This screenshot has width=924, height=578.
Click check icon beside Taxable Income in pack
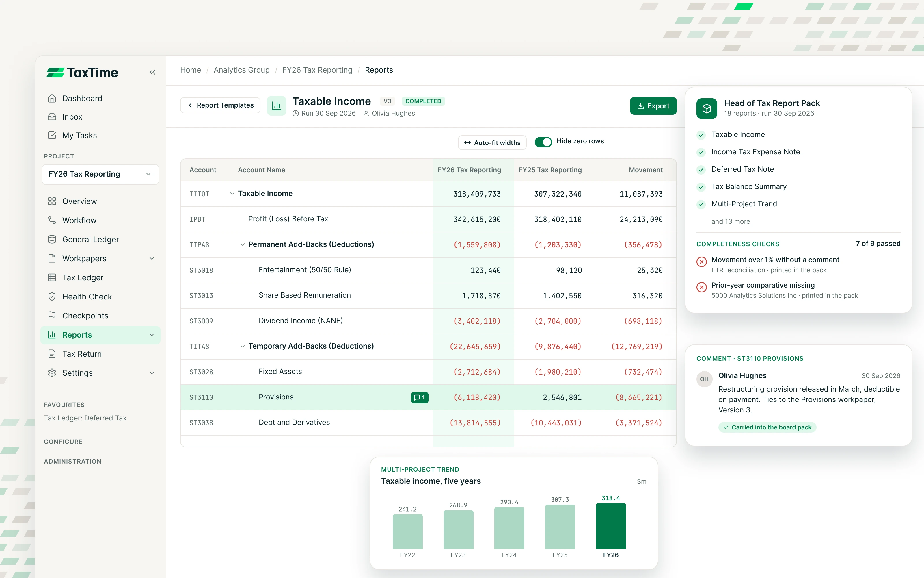pos(701,135)
